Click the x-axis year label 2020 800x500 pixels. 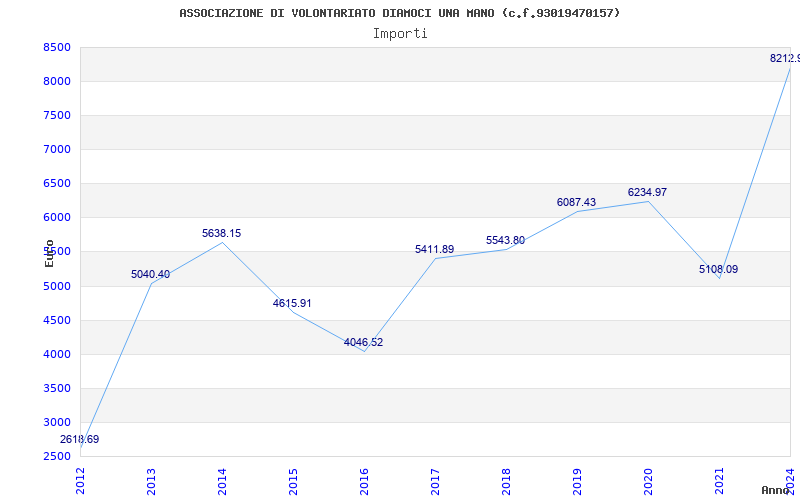pos(647,481)
